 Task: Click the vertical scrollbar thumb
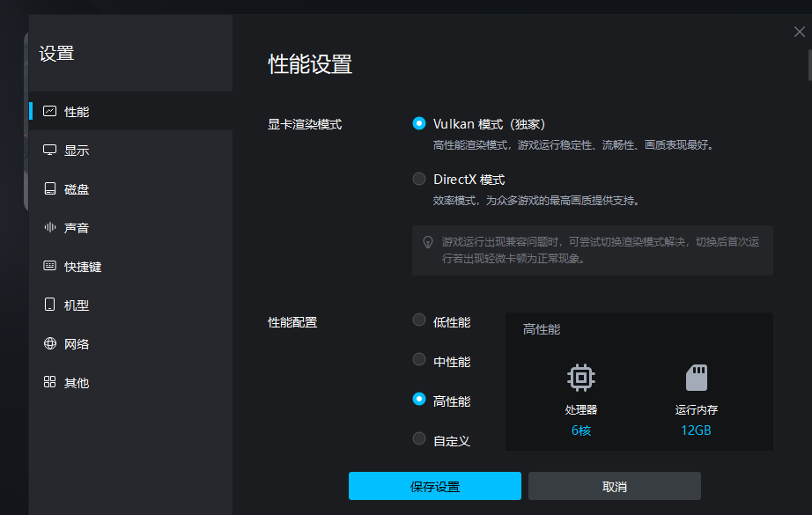tap(809, 65)
